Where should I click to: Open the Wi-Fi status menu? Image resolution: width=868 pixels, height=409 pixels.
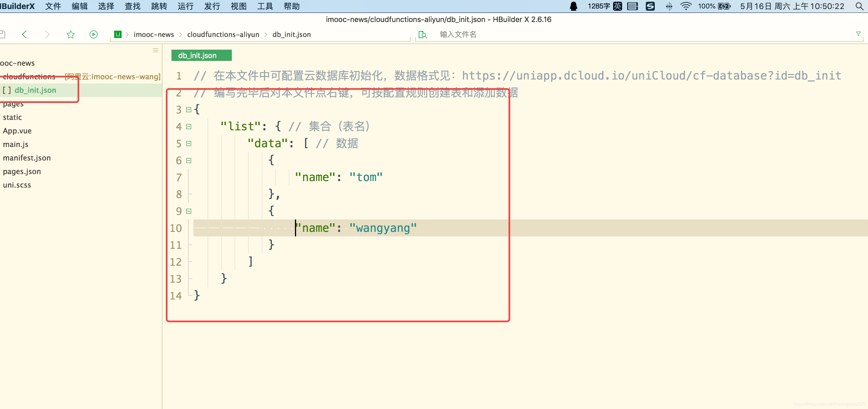point(686,6)
